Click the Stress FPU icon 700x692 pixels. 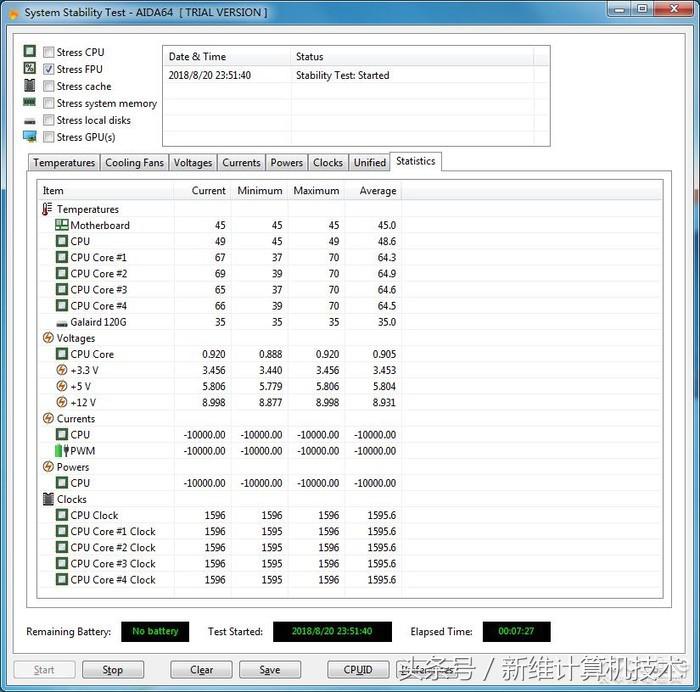[29, 69]
